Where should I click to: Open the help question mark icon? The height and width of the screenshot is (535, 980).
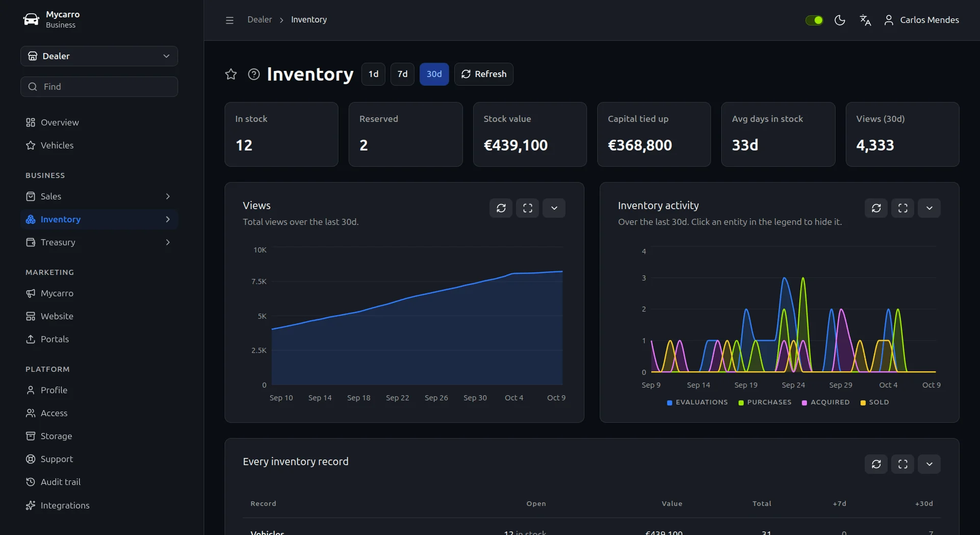[x=253, y=74]
